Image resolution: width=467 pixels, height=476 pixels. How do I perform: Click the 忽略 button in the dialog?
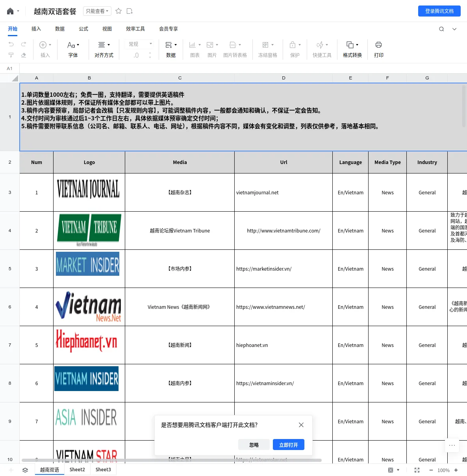click(x=254, y=445)
